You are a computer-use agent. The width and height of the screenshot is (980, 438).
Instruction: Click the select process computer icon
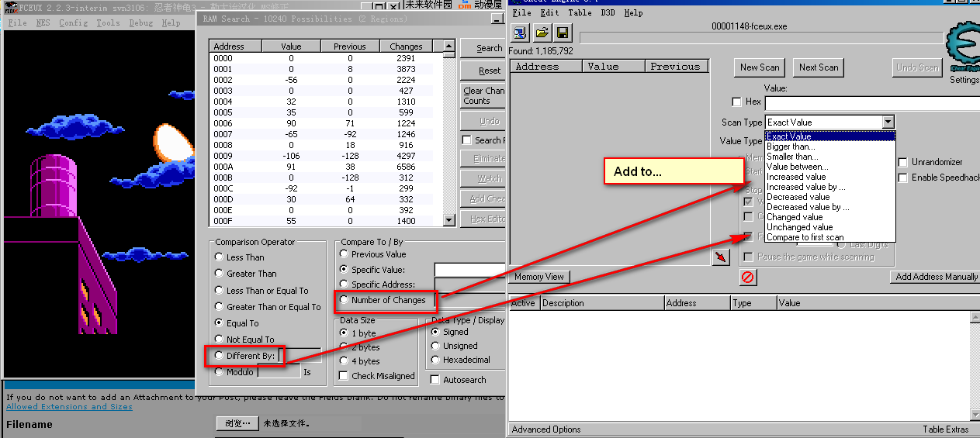point(520,33)
